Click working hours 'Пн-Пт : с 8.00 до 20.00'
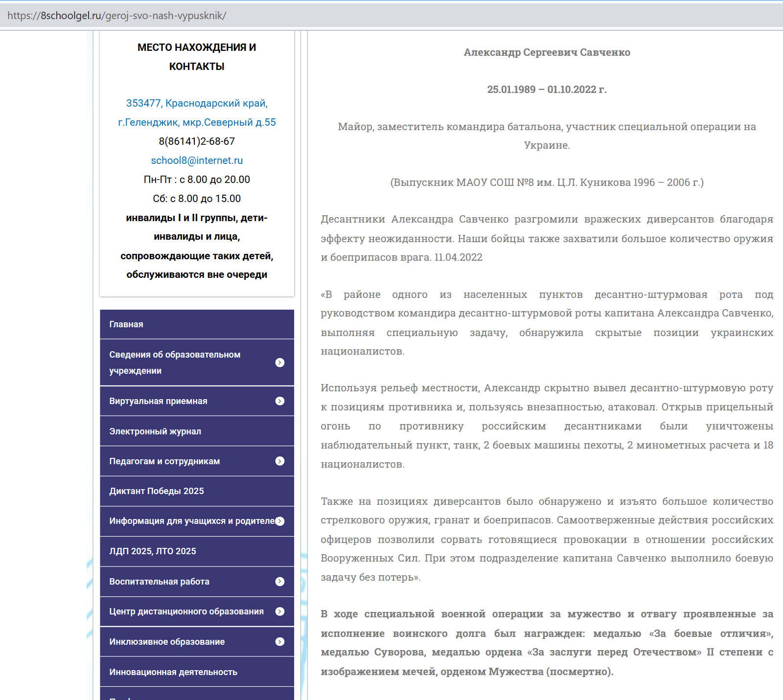This screenshot has height=700, width=783. coord(197,180)
